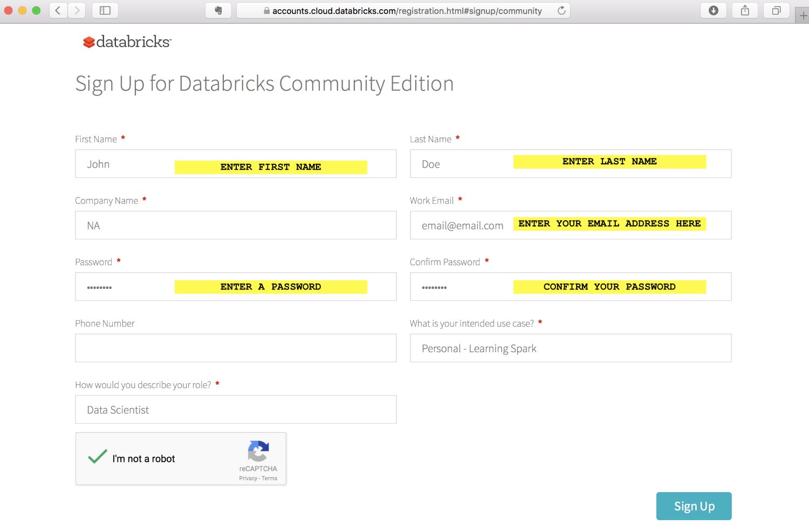
Task: Open the reCAPTCHA Terms link
Action: click(x=270, y=478)
